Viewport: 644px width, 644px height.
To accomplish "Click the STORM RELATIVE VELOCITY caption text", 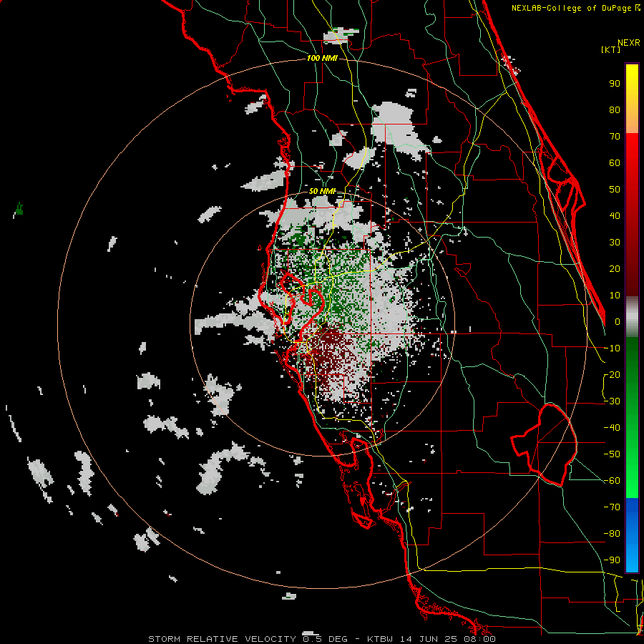I will pos(222,639).
